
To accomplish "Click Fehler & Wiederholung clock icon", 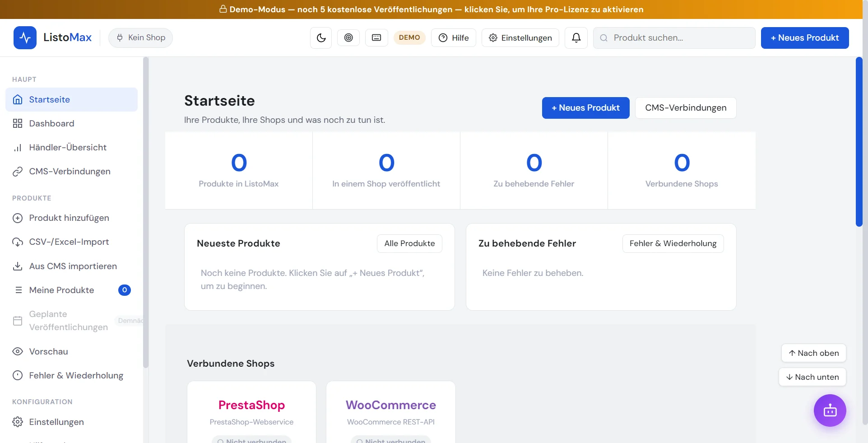I will tap(18, 376).
